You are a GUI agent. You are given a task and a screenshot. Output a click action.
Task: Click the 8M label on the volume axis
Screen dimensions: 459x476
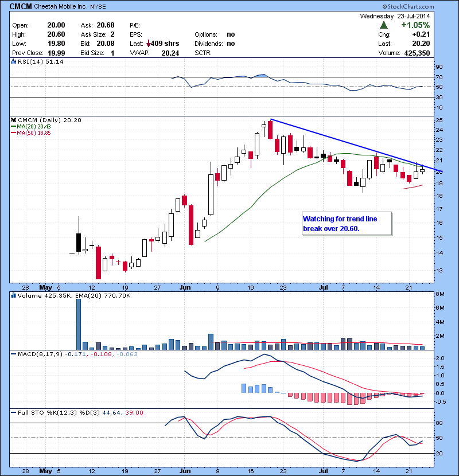(x=440, y=294)
